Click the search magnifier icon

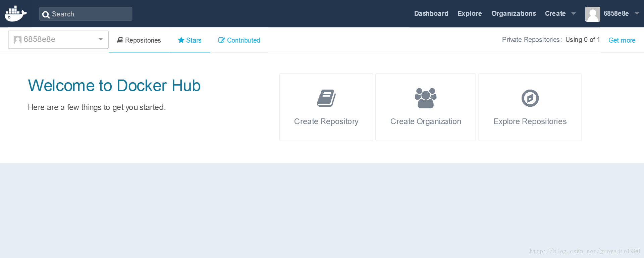pyautogui.click(x=46, y=14)
